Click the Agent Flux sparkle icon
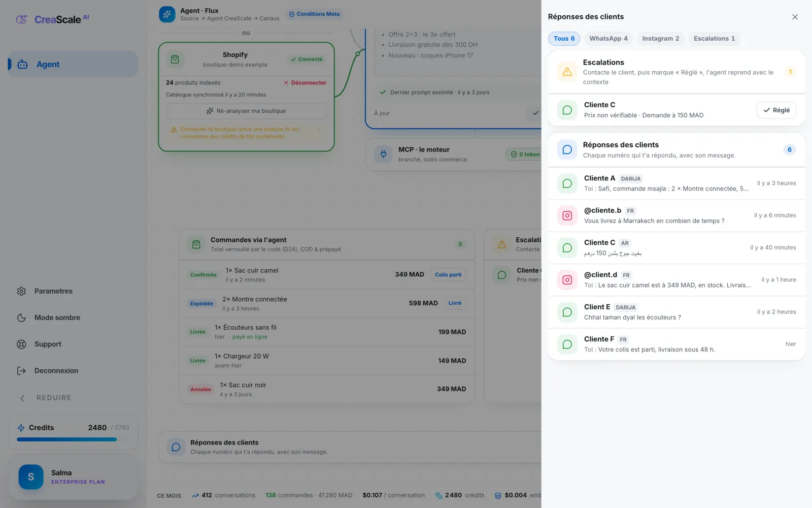The width and height of the screenshot is (812, 508). (167, 14)
